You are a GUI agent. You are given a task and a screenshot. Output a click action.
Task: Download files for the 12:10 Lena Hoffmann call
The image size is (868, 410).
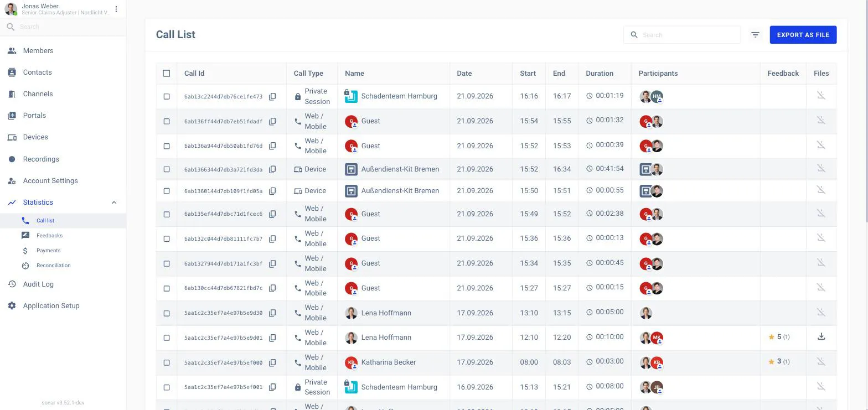(821, 337)
